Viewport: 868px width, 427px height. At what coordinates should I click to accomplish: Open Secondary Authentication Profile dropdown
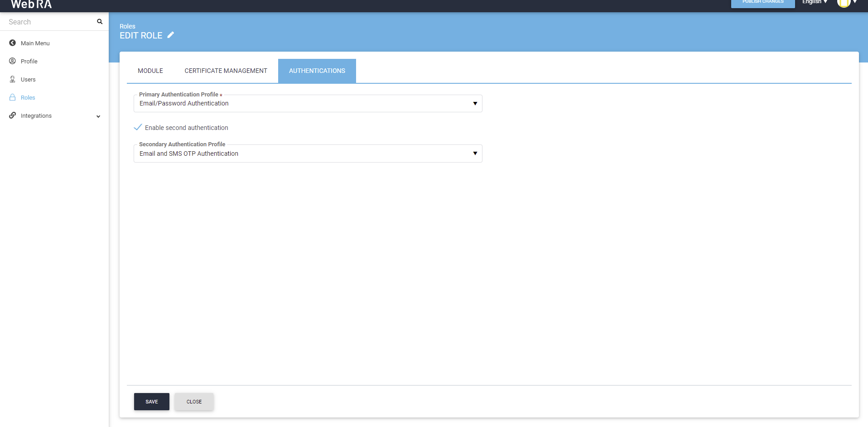[308, 154]
